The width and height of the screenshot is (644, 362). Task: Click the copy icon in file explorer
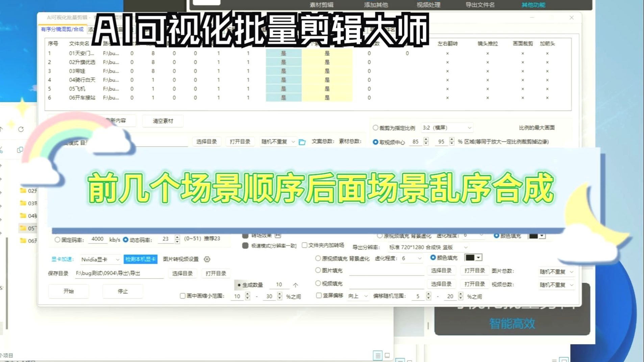pyautogui.click(x=20, y=150)
